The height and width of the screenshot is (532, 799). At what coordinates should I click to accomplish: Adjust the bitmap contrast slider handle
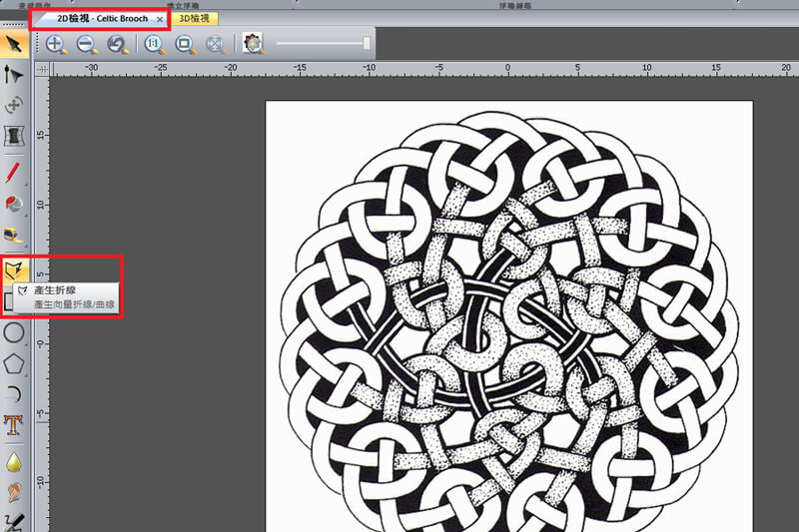(x=367, y=43)
